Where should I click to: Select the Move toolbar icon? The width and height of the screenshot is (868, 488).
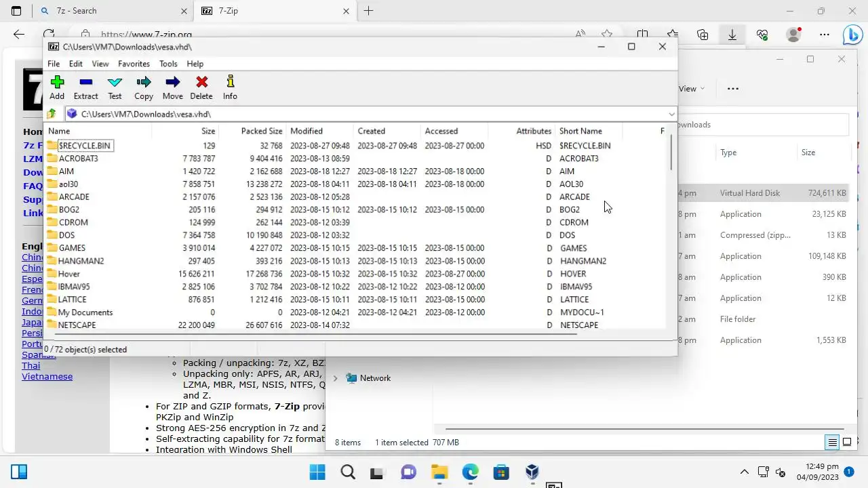(x=172, y=82)
